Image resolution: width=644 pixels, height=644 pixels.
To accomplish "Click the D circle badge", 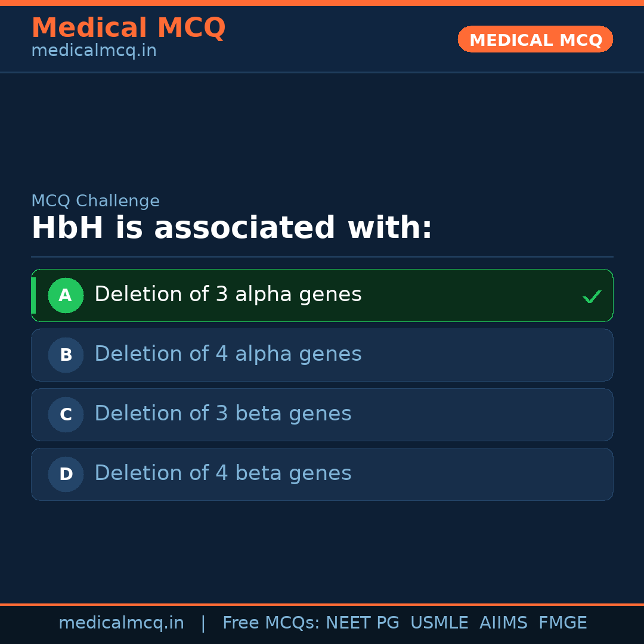I will coord(66,474).
